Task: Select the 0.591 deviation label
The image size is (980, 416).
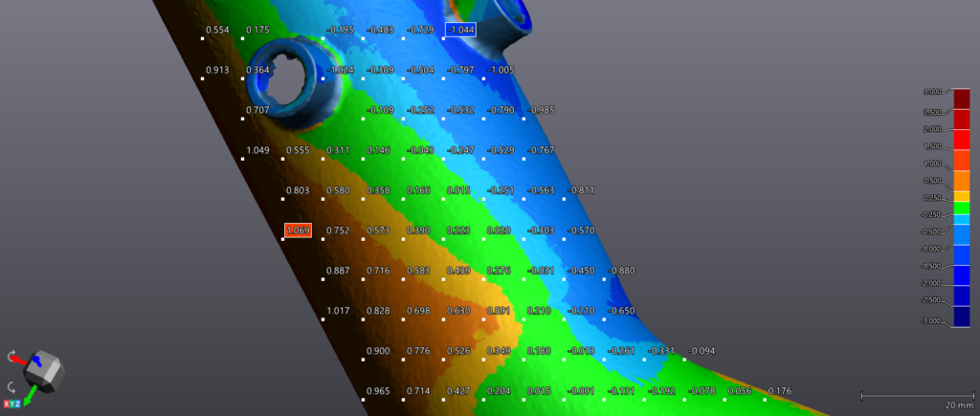Action: tap(499, 311)
